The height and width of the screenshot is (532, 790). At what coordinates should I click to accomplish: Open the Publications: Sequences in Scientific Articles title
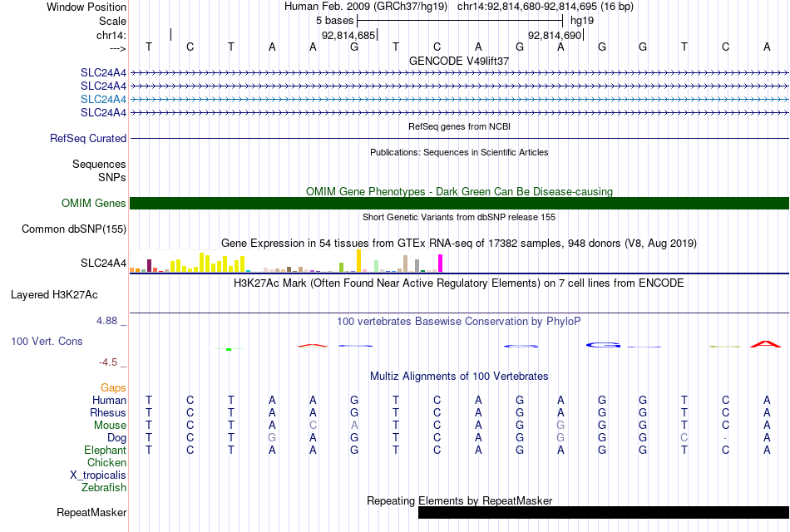click(459, 152)
